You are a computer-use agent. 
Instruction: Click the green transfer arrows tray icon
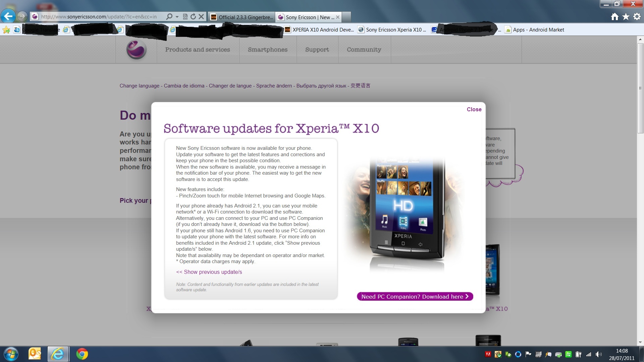click(568, 354)
